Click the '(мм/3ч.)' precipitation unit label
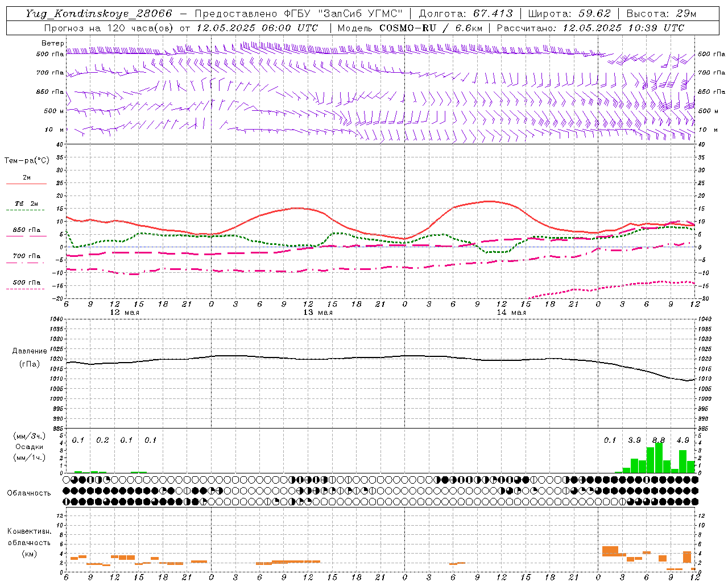Screen dimensions: 728x582 coord(30,436)
